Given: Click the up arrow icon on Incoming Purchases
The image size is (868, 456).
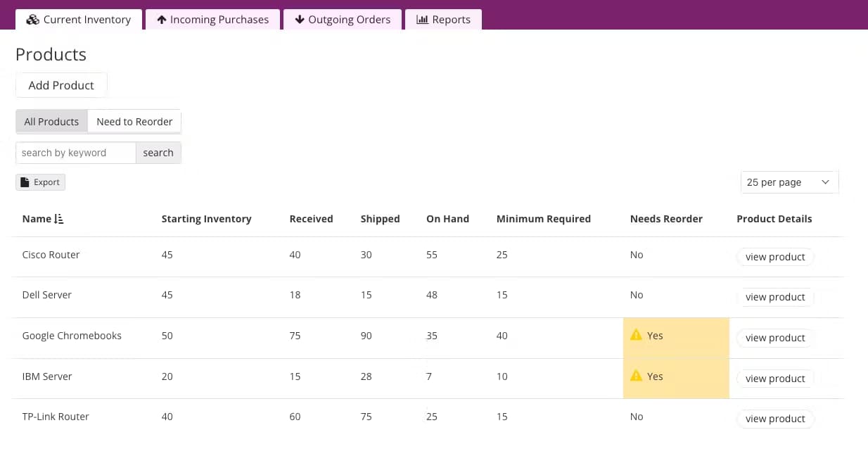Looking at the screenshot, I should pos(162,20).
